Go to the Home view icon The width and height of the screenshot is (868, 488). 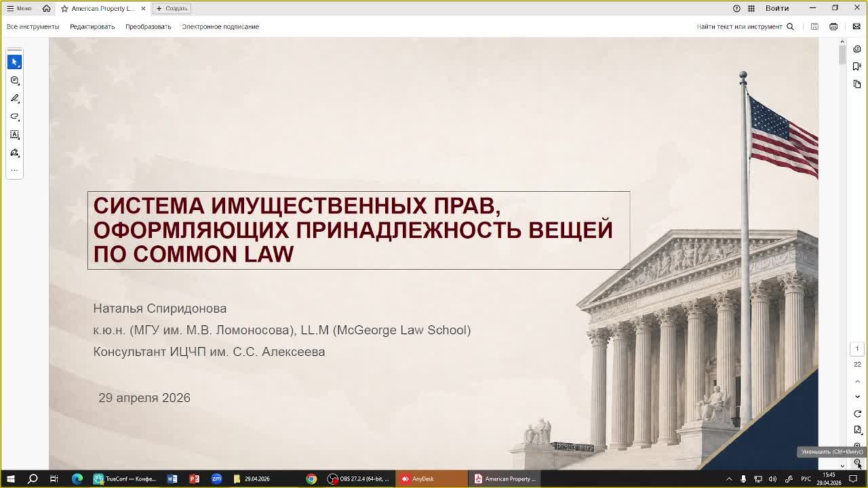46,8
